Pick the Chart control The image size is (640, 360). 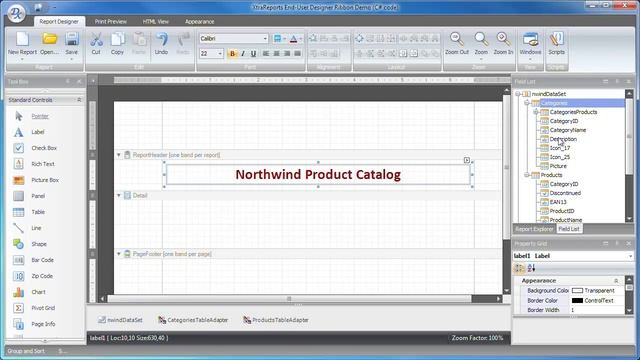point(38,292)
